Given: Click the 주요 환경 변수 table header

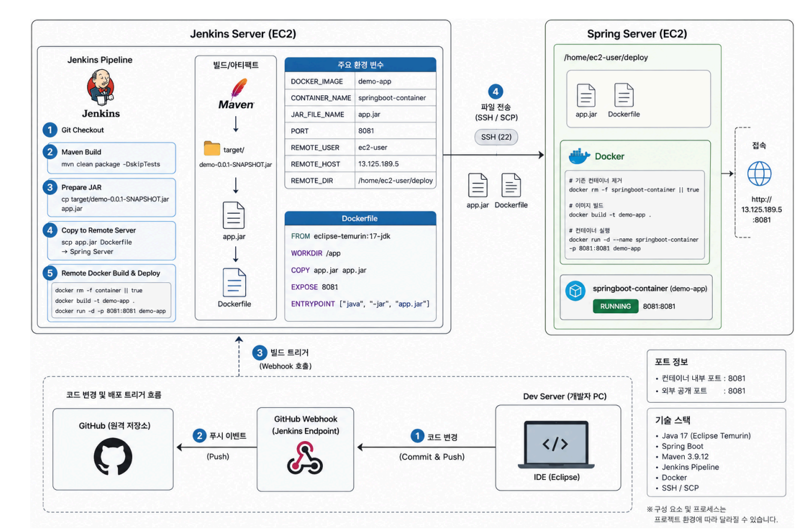Looking at the screenshot, I should pyautogui.click(x=360, y=65).
